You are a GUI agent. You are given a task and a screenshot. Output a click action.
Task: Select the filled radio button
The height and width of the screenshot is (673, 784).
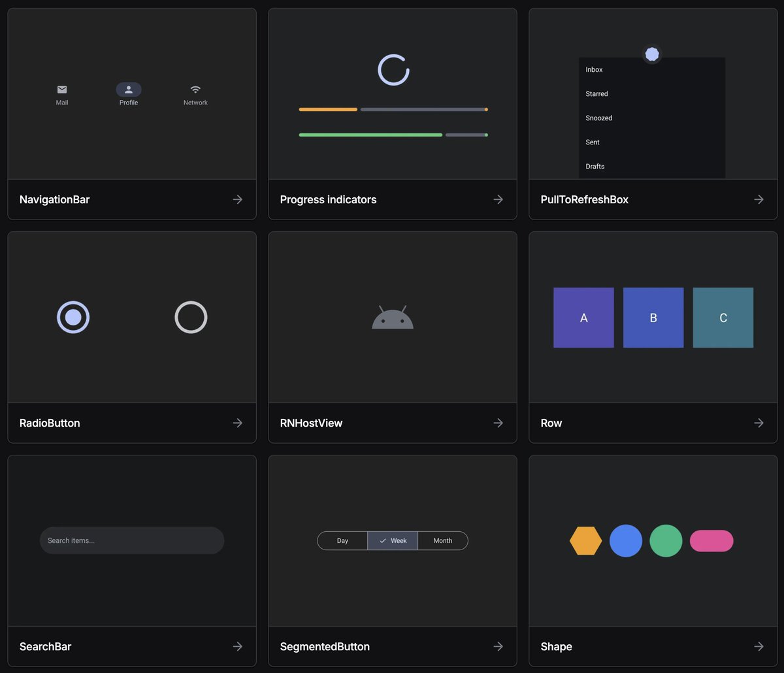[73, 318]
